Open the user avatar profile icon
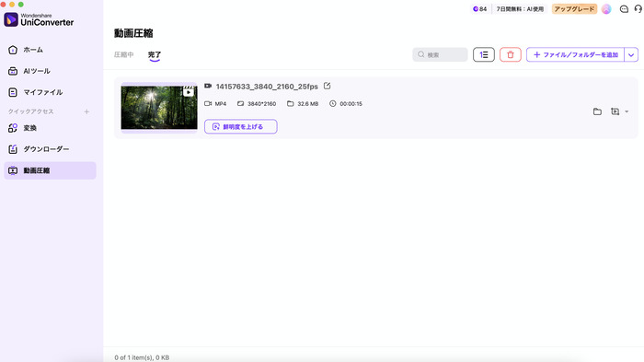The width and height of the screenshot is (644, 362). 606,9
